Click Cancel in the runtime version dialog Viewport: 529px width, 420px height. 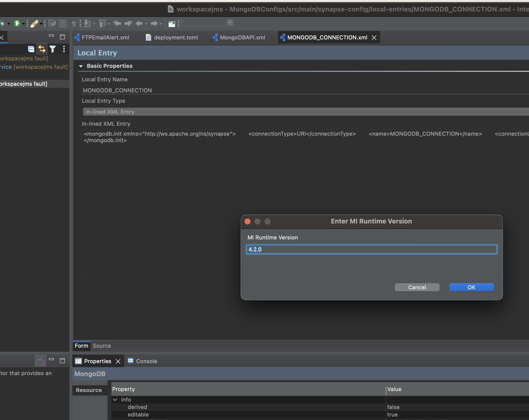click(417, 287)
